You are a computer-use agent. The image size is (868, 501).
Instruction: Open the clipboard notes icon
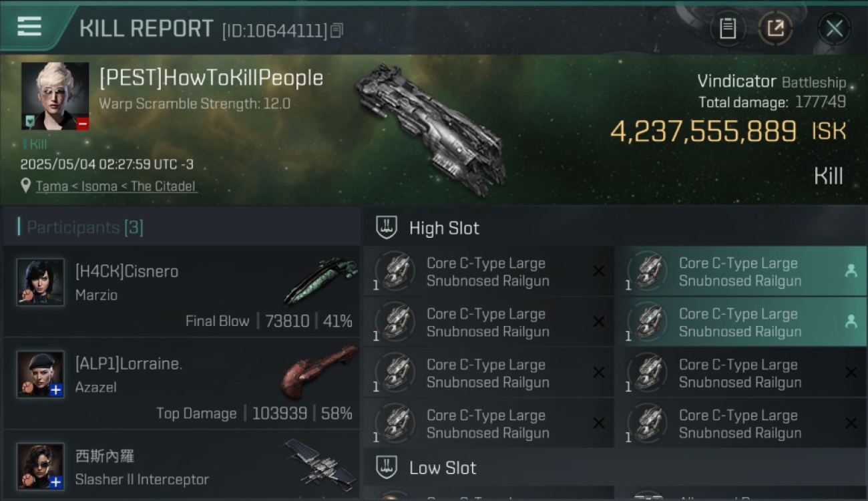pyautogui.click(x=728, y=29)
